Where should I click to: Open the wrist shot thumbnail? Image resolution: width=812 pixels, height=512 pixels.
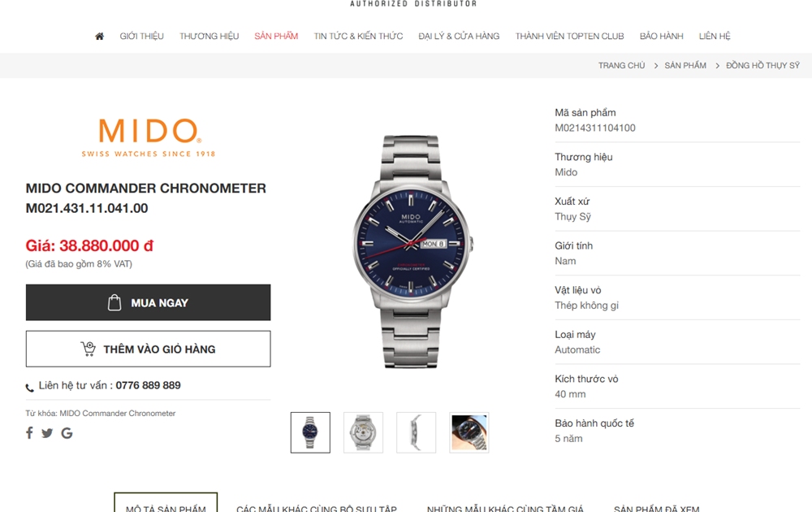469,432
